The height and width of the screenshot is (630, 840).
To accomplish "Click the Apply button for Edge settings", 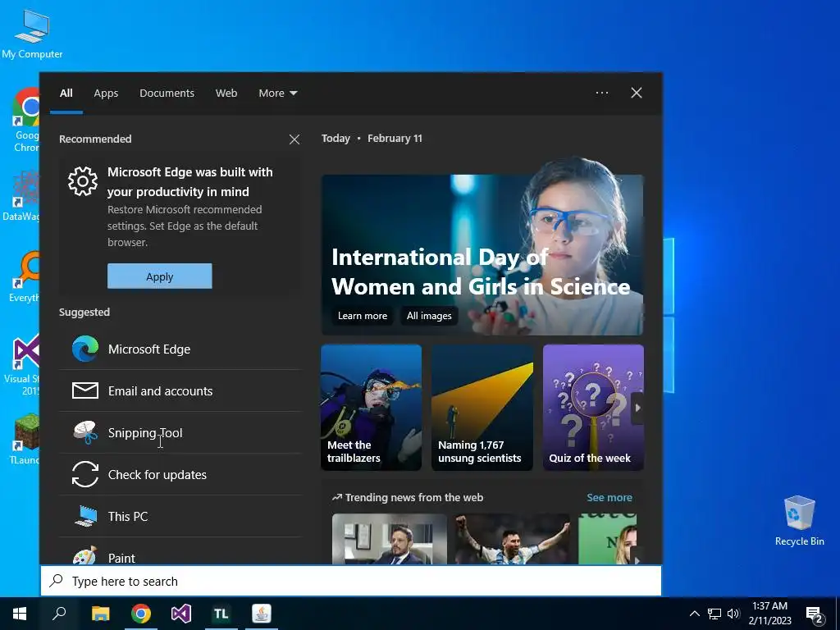I will pyautogui.click(x=160, y=276).
